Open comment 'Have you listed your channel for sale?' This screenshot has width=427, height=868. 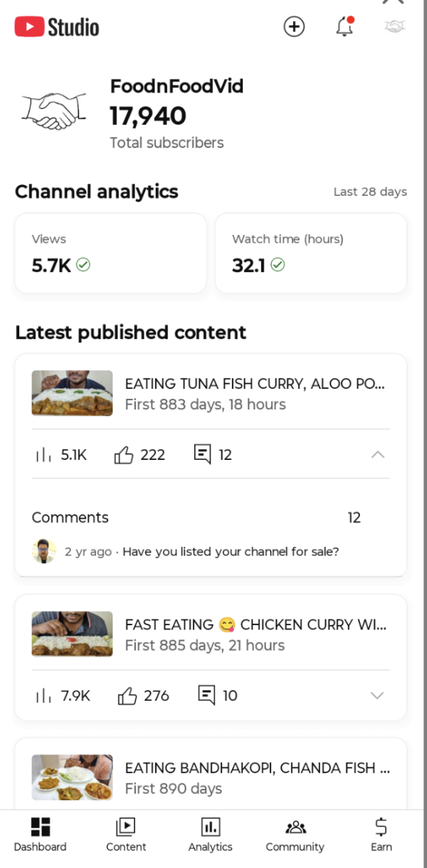(x=231, y=552)
